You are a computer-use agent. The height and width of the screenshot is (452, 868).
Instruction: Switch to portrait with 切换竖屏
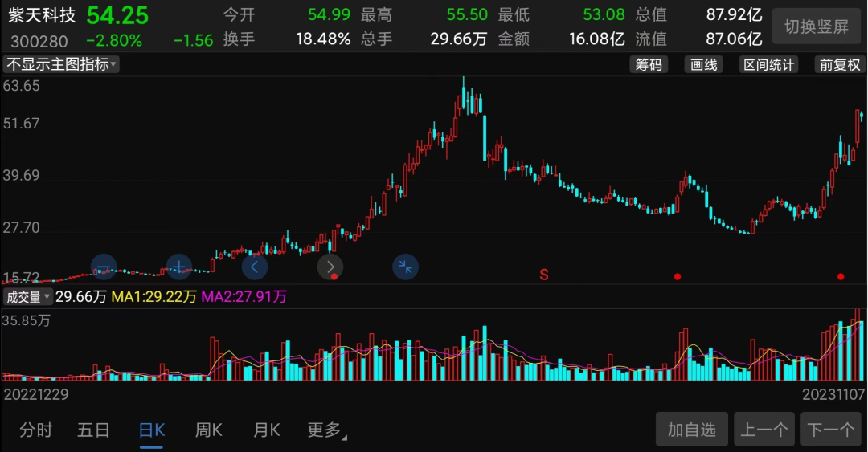coord(817,26)
